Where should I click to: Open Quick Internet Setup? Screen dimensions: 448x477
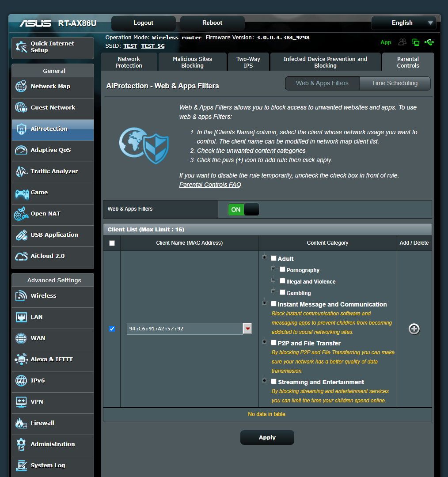(x=53, y=48)
